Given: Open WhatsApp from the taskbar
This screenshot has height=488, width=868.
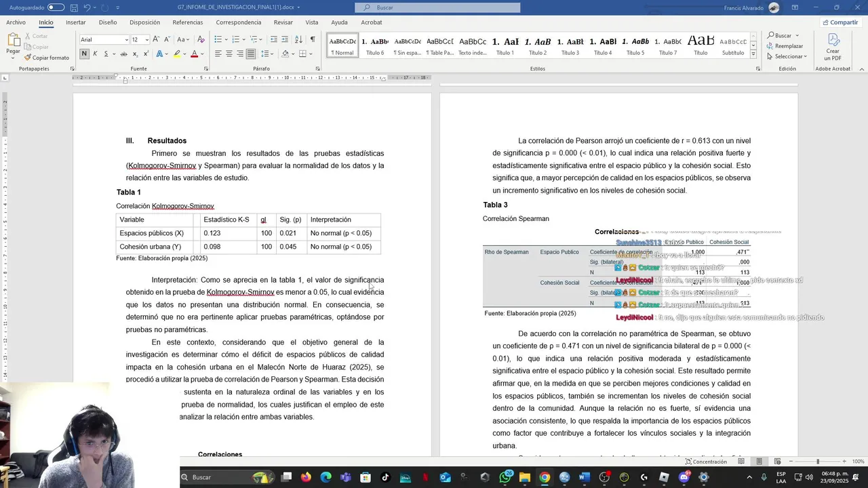Looking at the screenshot, I should pyautogui.click(x=505, y=477).
